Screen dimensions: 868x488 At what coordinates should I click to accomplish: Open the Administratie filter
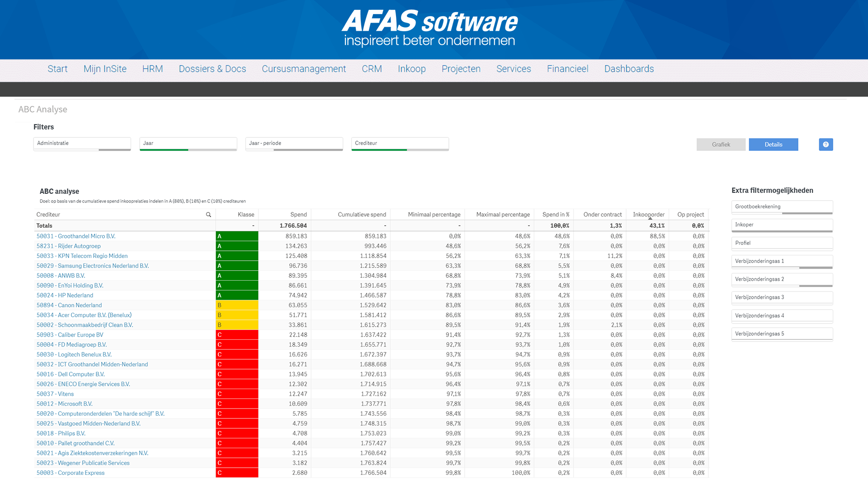(82, 144)
